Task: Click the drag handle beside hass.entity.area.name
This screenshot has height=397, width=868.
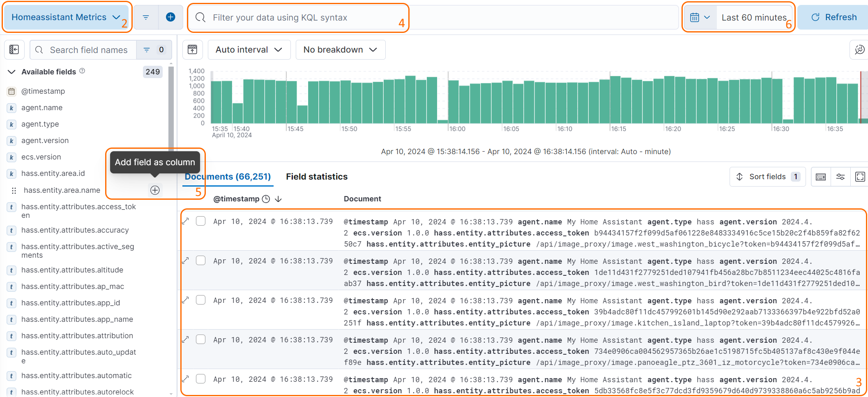Action: click(14, 190)
